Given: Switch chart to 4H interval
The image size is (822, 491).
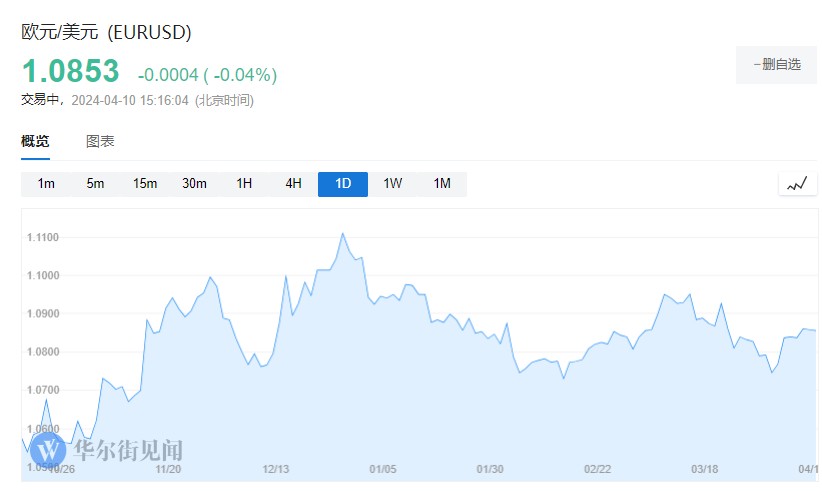Looking at the screenshot, I should [293, 184].
